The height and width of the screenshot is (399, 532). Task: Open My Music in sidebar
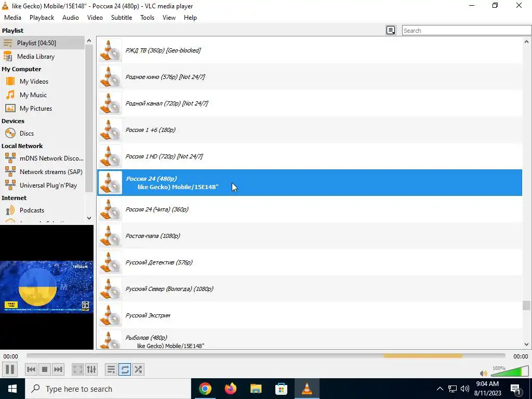click(42, 95)
